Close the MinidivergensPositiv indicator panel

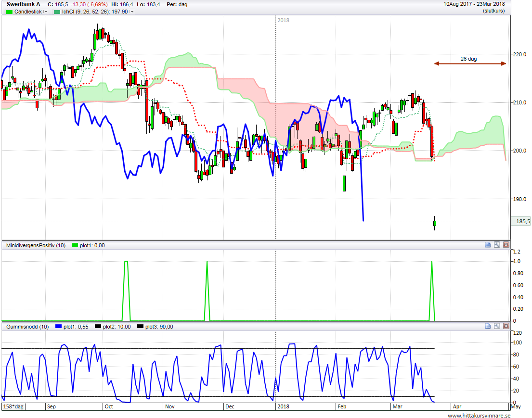pos(506,245)
